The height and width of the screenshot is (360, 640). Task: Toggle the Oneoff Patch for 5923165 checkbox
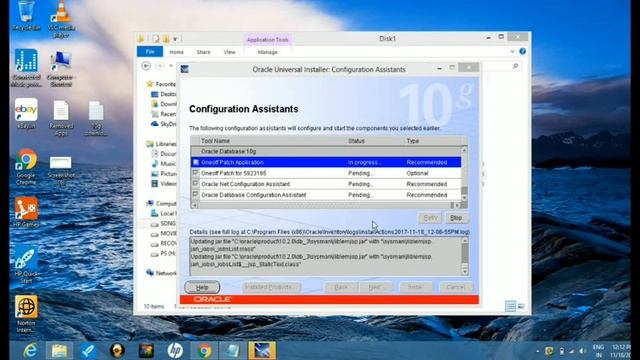[x=196, y=173]
